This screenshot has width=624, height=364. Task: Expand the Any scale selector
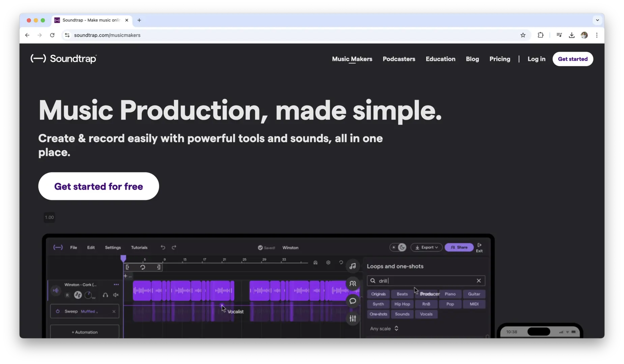(384, 329)
